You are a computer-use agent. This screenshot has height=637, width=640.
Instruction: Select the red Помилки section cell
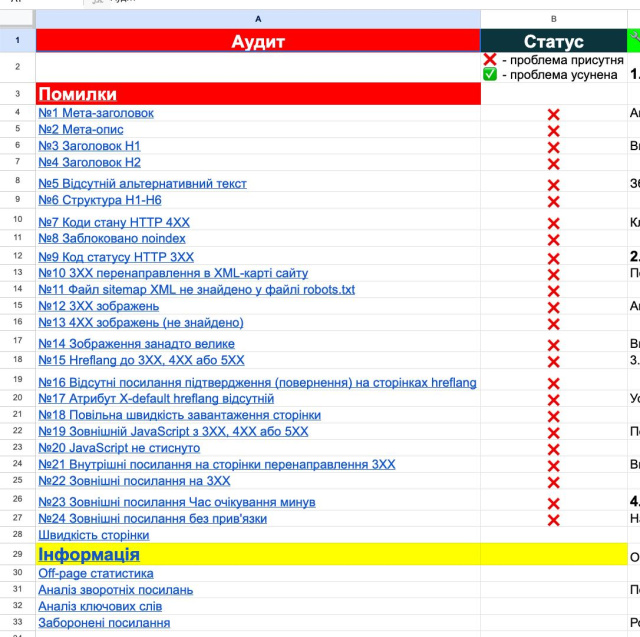point(258,94)
